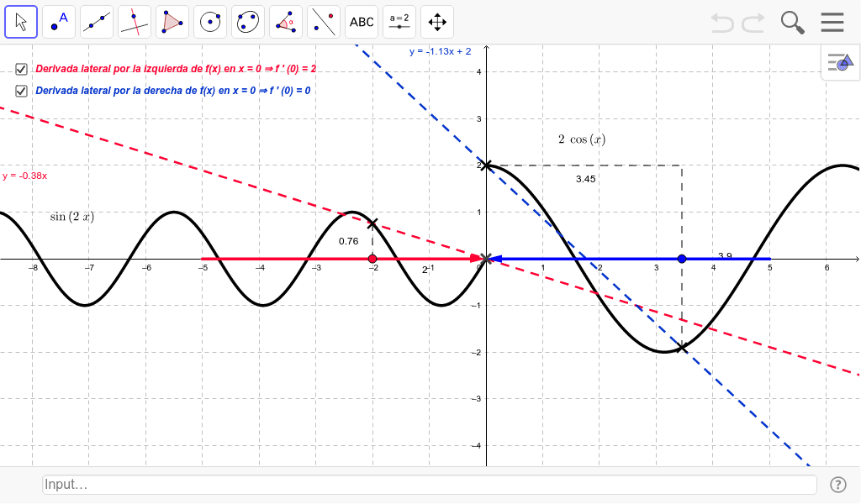The image size is (861, 504).
Task: Click the label 'y = -0.38x'
Action: (x=24, y=176)
